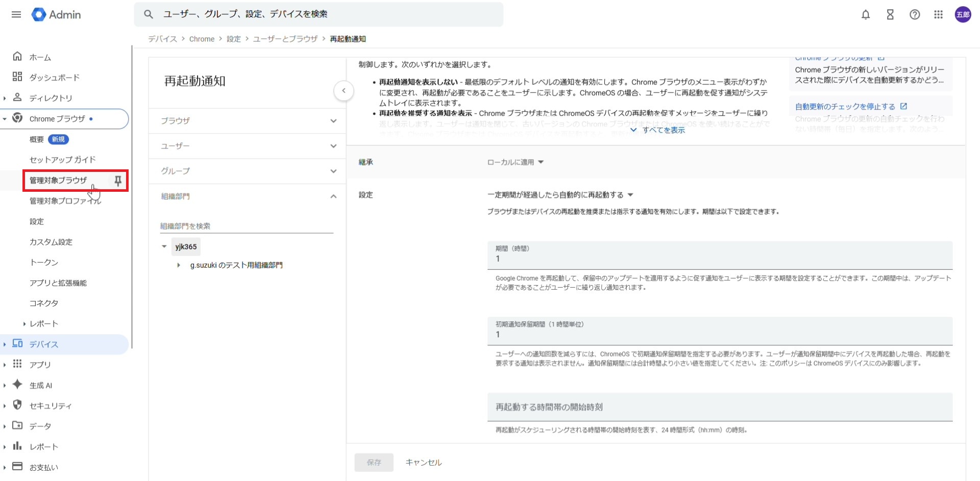
Task: Select アプリと拡張機能 in the sidebar
Action: tap(58, 283)
